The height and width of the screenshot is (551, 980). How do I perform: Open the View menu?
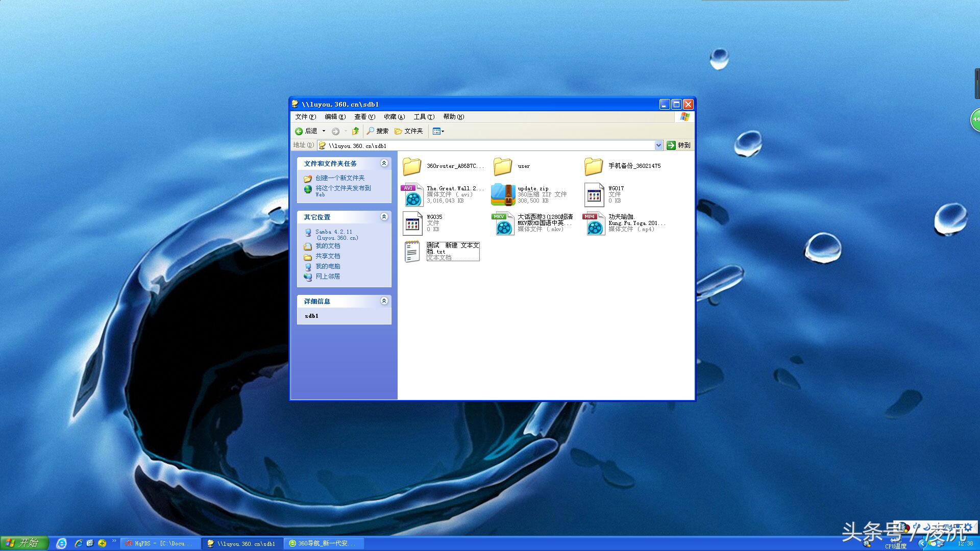pos(364,117)
